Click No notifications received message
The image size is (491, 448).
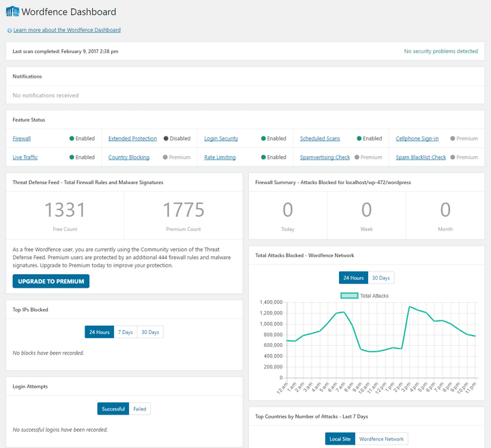46,95
